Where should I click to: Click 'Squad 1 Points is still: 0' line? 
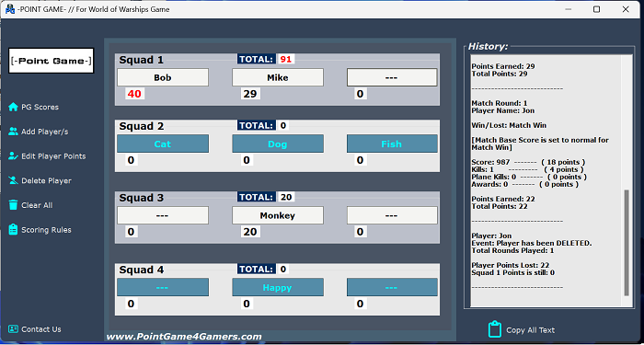tap(513, 272)
